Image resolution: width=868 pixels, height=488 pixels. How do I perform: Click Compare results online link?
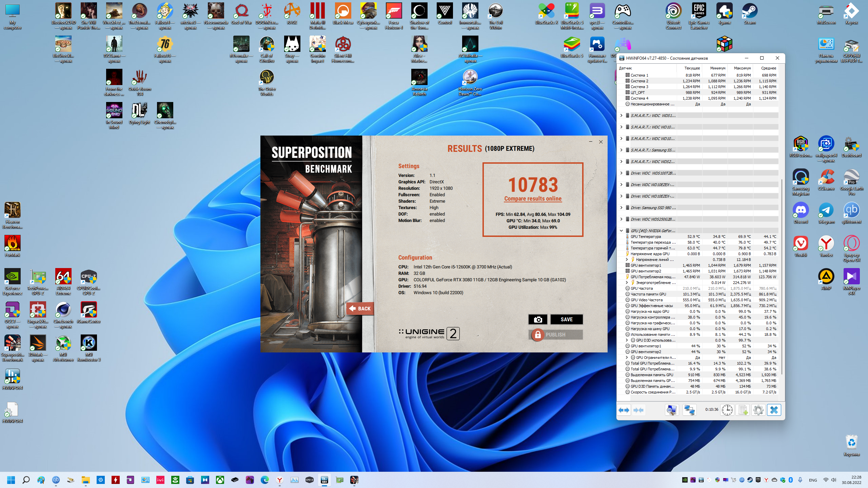(x=533, y=199)
